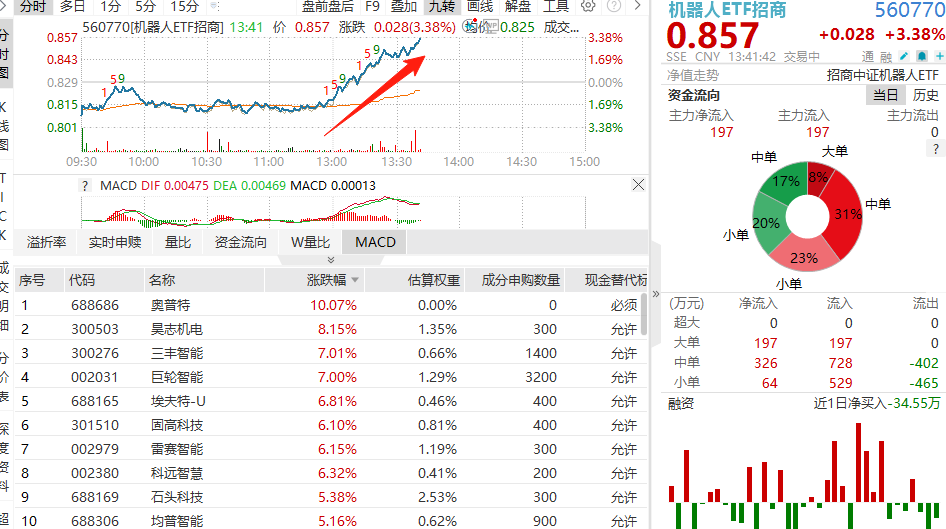Screen dimensions: 946x529
Task: Toggle the 盘前盘后 display
Action: [328, 7]
